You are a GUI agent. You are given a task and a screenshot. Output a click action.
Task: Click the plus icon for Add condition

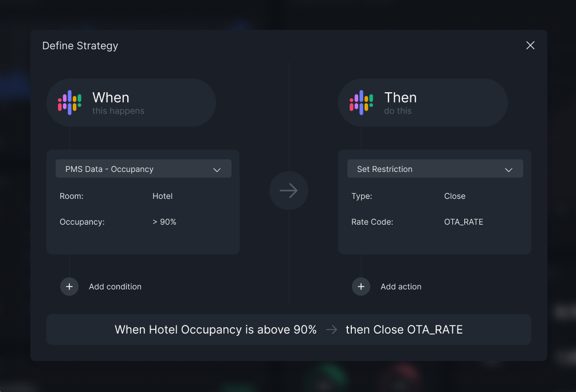[x=69, y=287]
